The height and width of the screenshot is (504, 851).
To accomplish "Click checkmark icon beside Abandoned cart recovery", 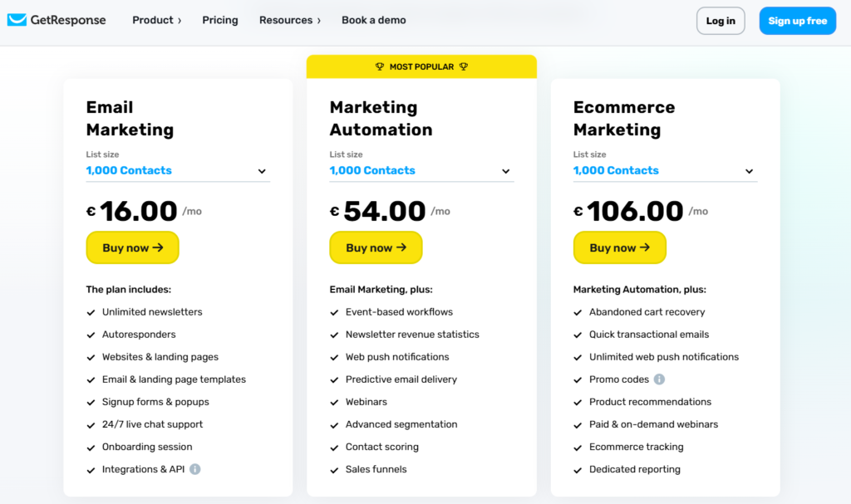I will 578,312.
